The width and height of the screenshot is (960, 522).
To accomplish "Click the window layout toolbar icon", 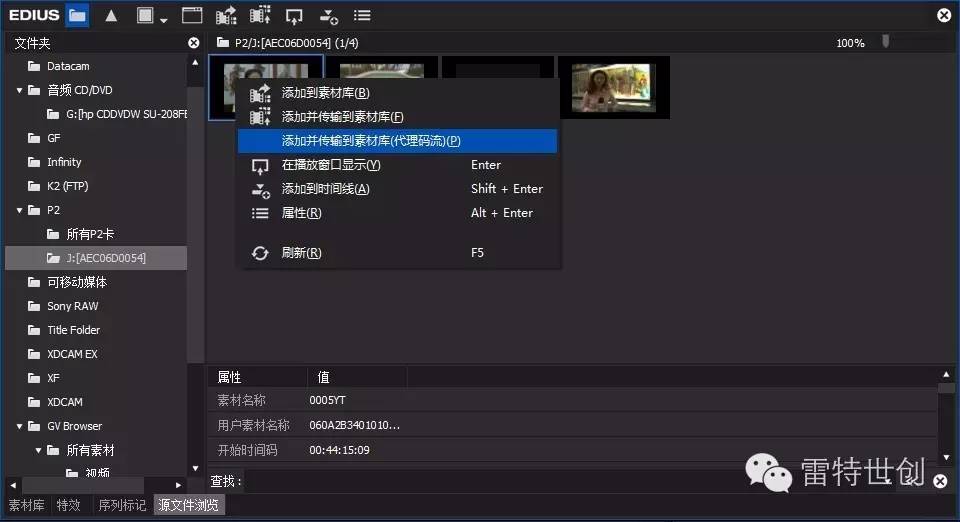I will pyautogui.click(x=192, y=15).
